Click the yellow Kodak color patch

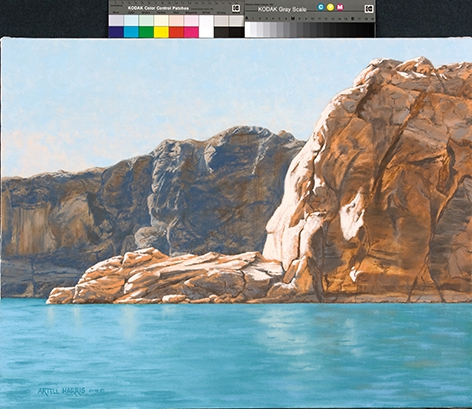(x=161, y=32)
